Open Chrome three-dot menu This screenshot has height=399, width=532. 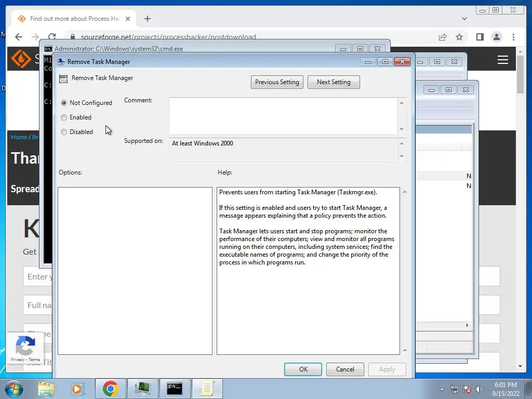513,37
